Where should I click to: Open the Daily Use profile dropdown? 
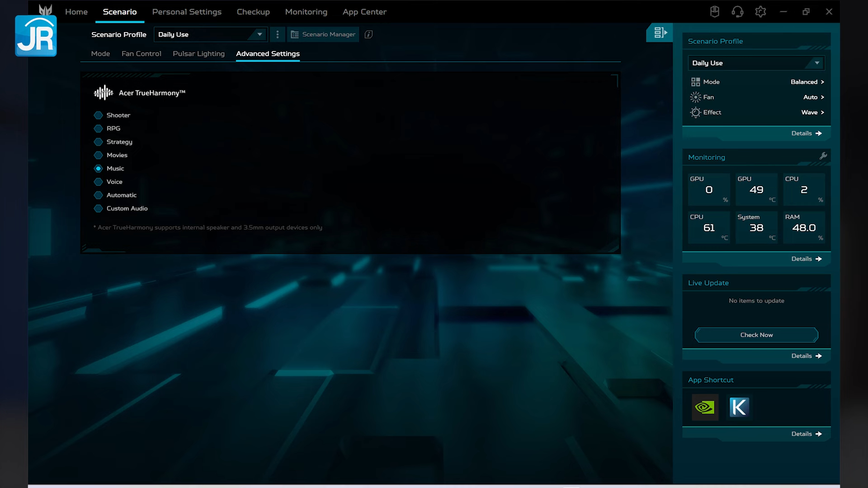[756, 63]
